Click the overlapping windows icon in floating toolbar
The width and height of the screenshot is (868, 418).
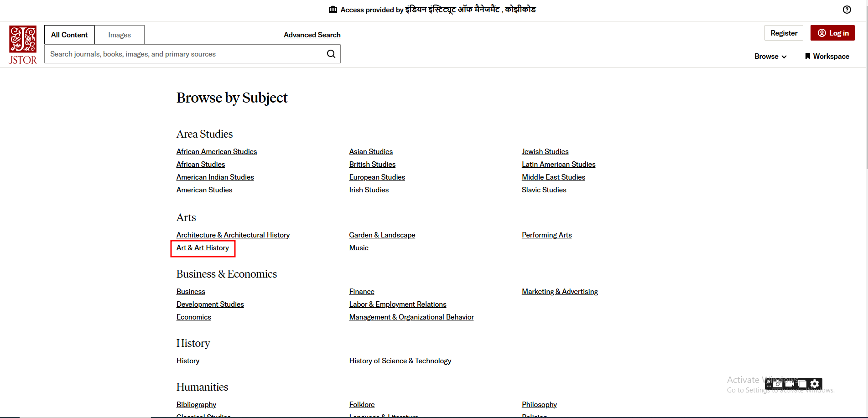click(x=802, y=384)
